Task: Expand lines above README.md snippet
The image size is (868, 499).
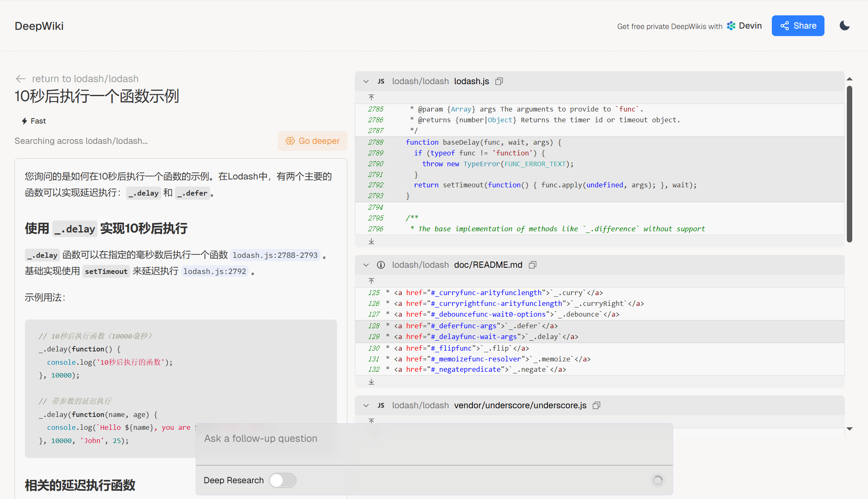Action: [x=371, y=281]
